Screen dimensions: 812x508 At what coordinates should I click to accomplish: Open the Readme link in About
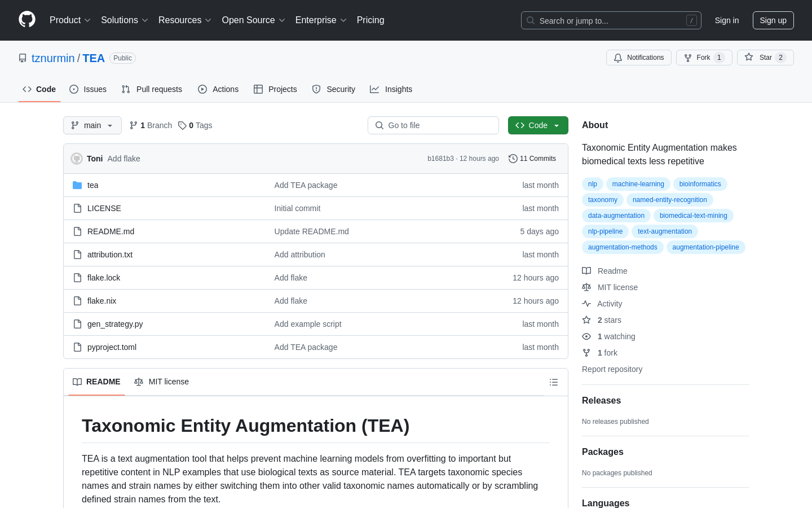[x=605, y=271]
